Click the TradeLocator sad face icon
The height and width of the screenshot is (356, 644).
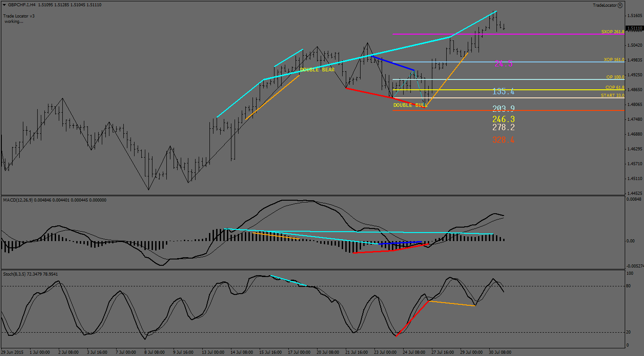pyautogui.click(x=620, y=5)
